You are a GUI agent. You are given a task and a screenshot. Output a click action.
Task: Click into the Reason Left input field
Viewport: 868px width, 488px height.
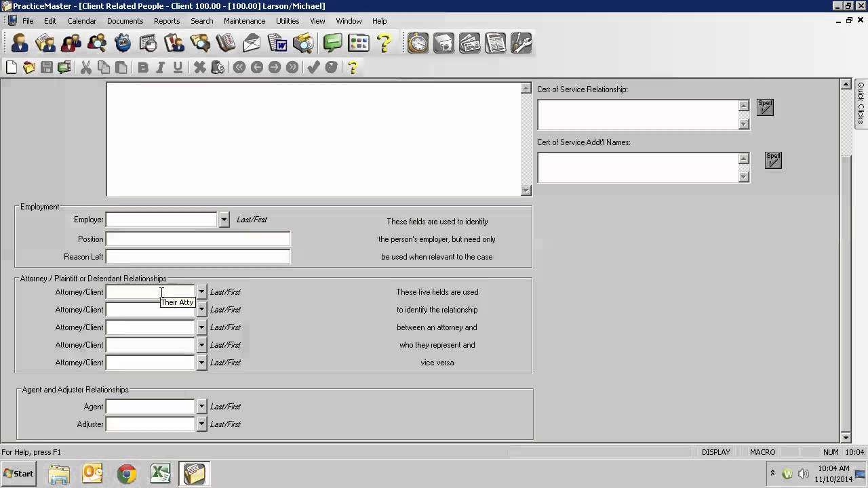pos(198,257)
